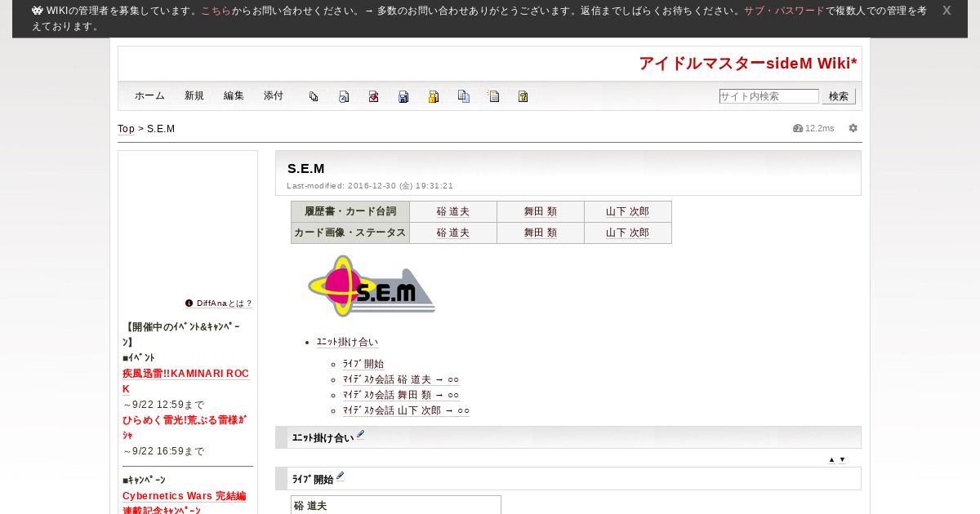Click the question mark help page icon
980x514 pixels.
[523, 96]
